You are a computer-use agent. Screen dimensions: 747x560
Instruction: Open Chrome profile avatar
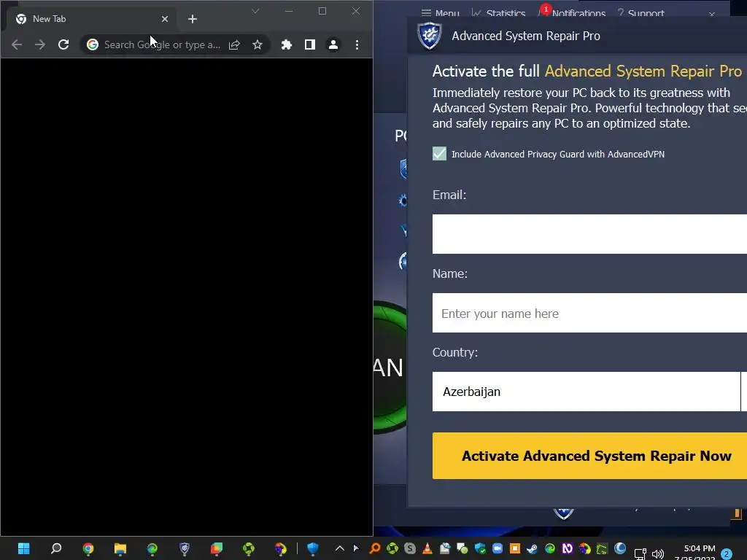click(333, 44)
